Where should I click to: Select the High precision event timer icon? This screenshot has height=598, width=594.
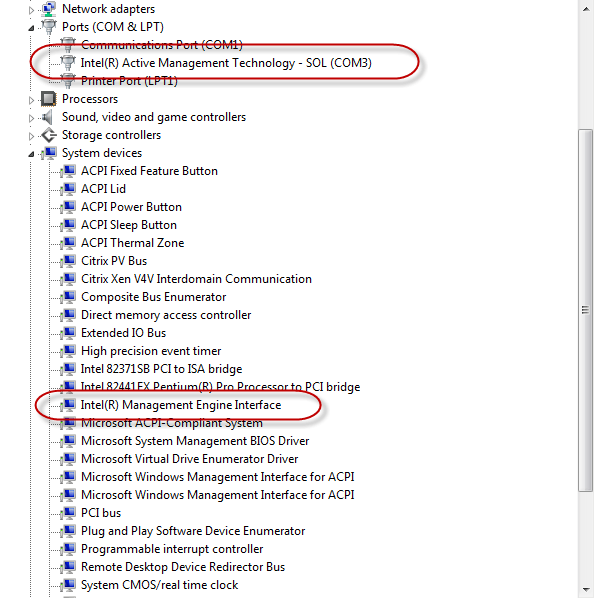(68, 350)
